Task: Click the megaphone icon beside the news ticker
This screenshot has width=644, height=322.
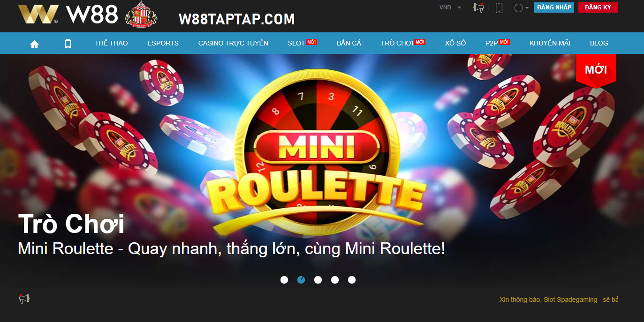Action: (24, 299)
